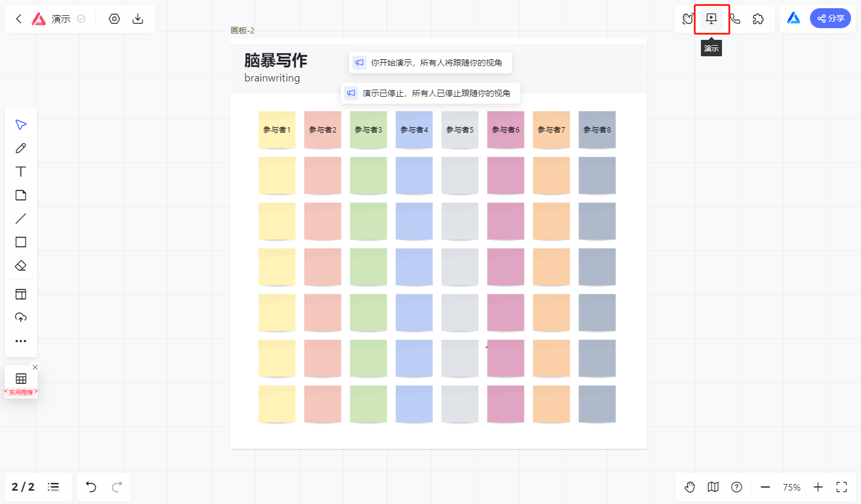Click the 脑暴写作 title
The height and width of the screenshot is (504, 861).
(276, 60)
